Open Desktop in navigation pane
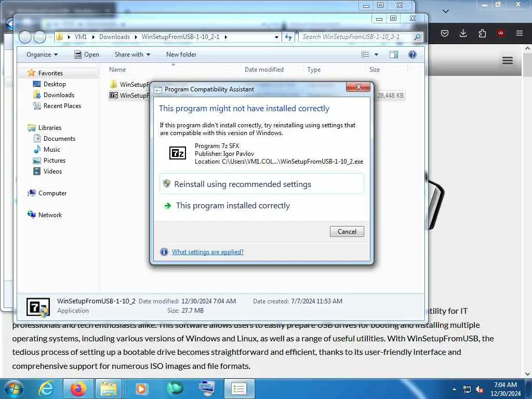This screenshot has width=532, height=399. [x=54, y=84]
